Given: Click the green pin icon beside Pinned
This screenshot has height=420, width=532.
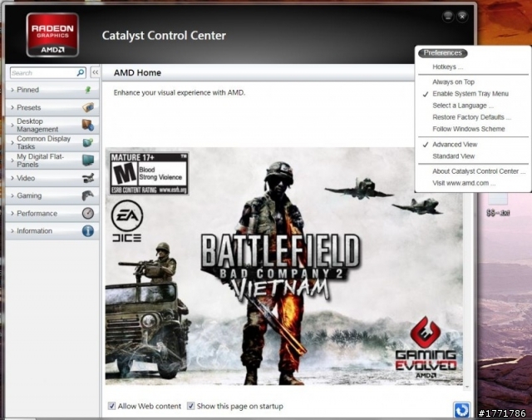Looking at the screenshot, I should click(x=88, y=90).
